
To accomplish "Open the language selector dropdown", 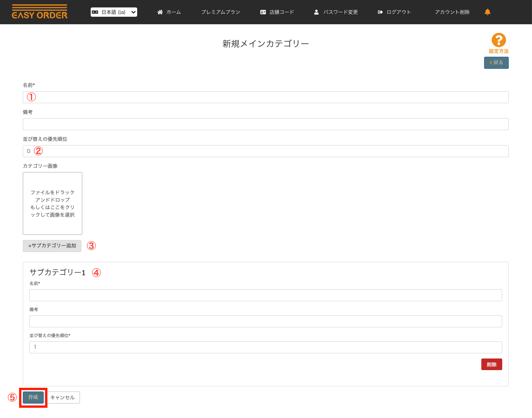I will 114,12.
